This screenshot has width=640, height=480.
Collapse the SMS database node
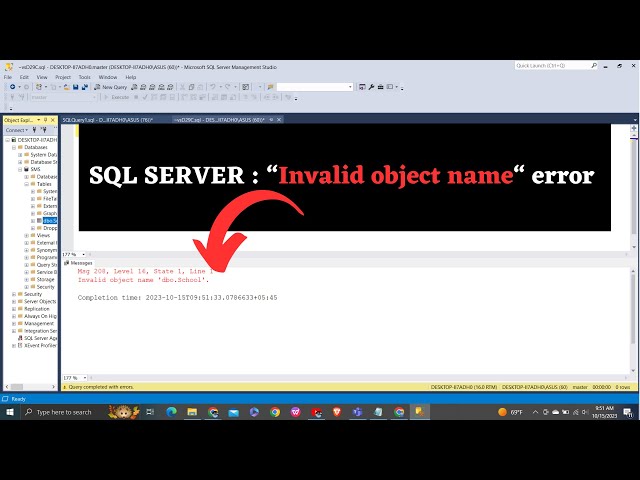point(20,169)
